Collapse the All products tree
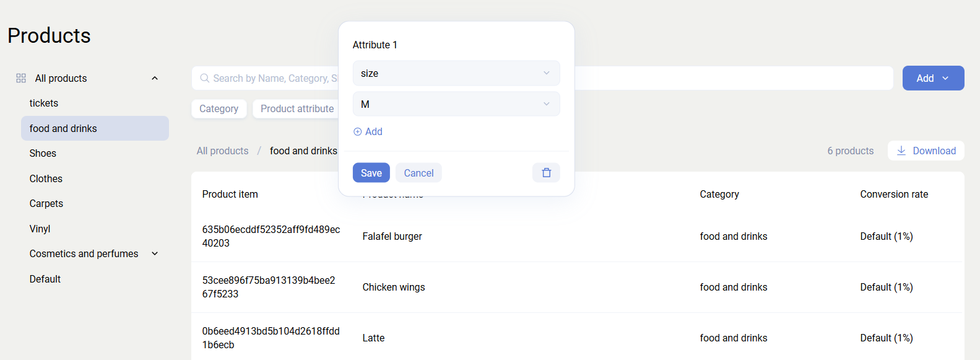Viewport: 980px width, 360px height. point(155,78)
